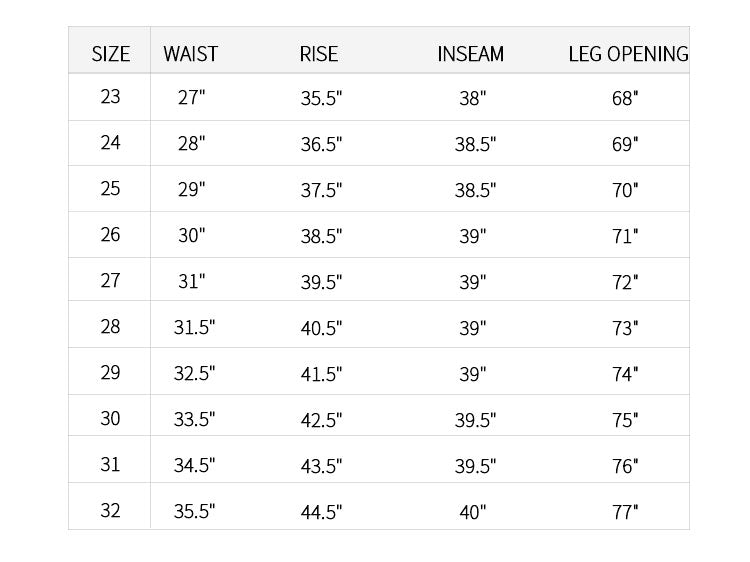Select the size 26 row label
Screen dimensions: 750x562
[110, 235]
